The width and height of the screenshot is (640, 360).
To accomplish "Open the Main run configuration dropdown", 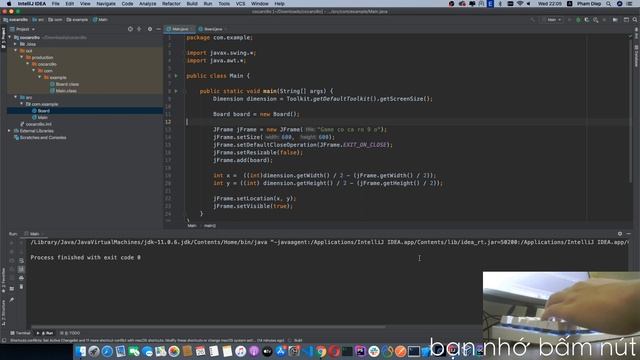I will click(x=553, y=20).
